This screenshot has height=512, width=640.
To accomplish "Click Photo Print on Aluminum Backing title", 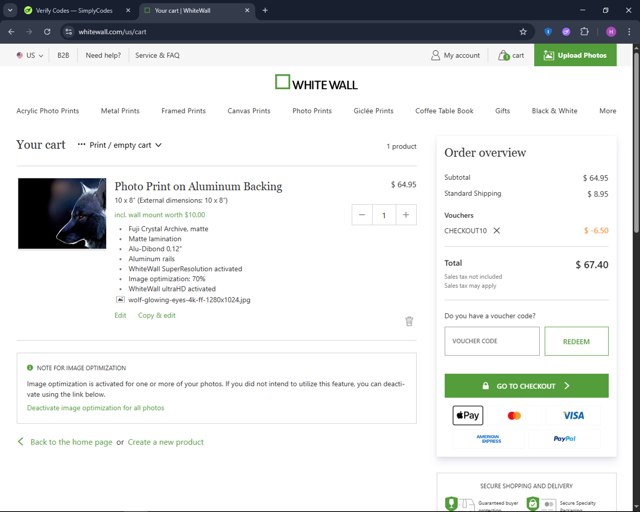I will point(198,187).
